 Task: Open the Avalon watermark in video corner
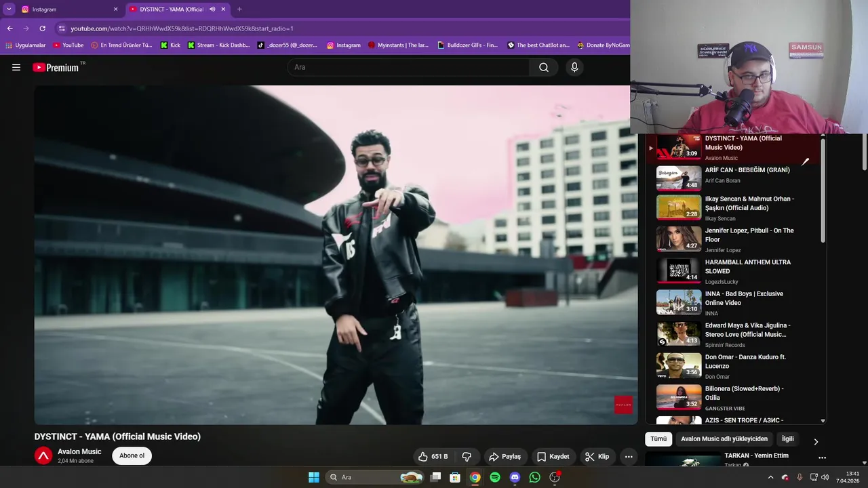(623, 405)
